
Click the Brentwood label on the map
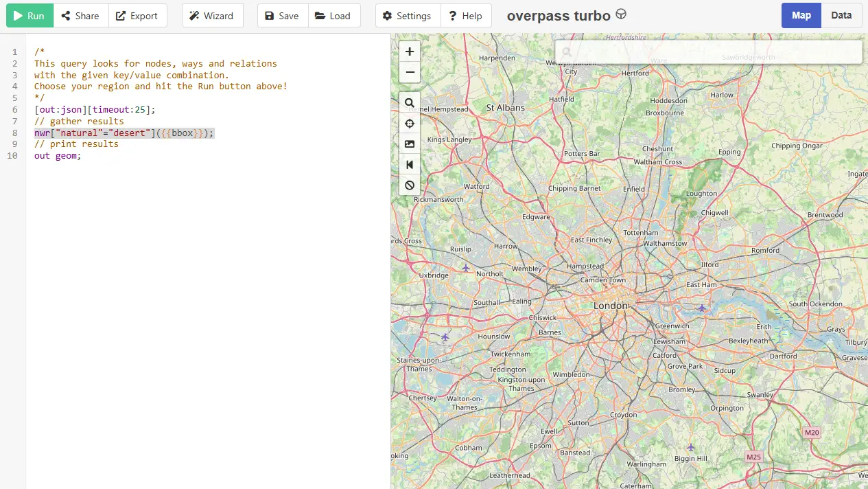(x=825, y=215)
